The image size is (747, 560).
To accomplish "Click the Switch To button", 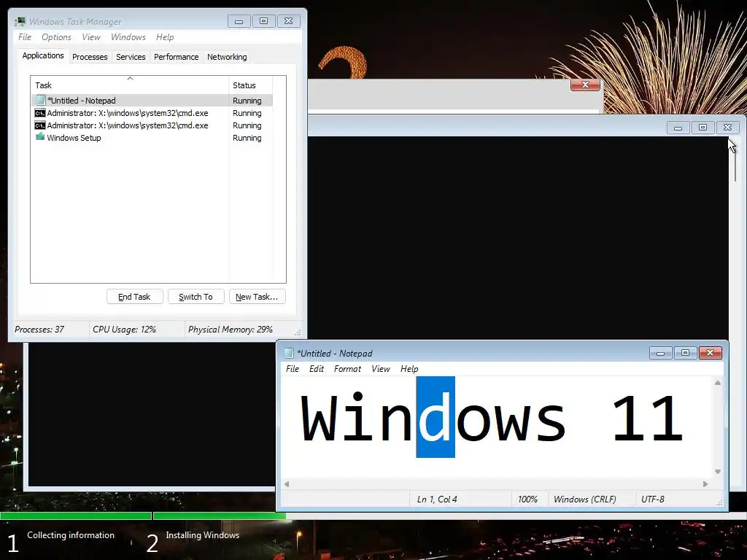I will pyautogui.click(x=196, y=297).
